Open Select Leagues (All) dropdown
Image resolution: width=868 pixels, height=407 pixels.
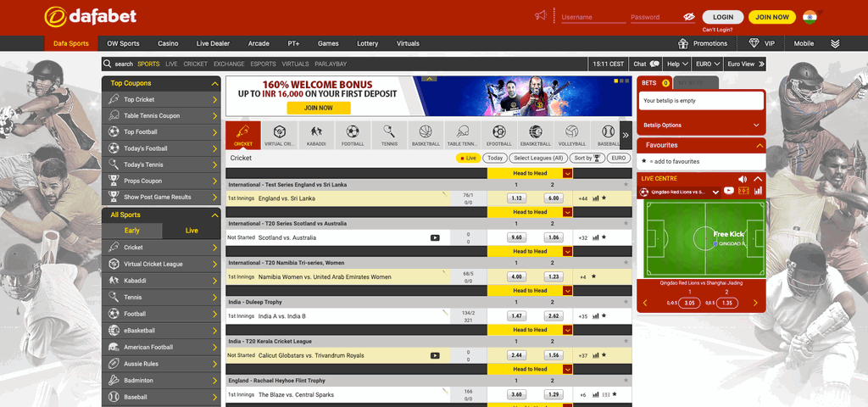(538, 158)
